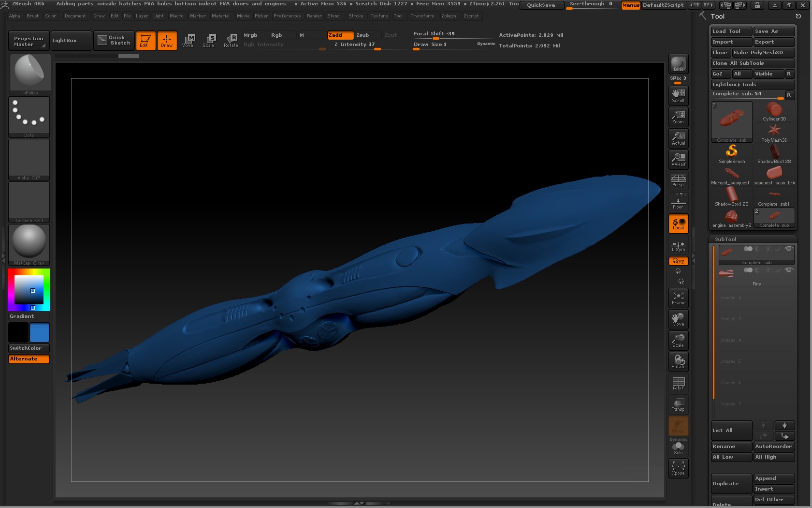
Task: Set Actual size view icon
Action: [x=678, y=138]
